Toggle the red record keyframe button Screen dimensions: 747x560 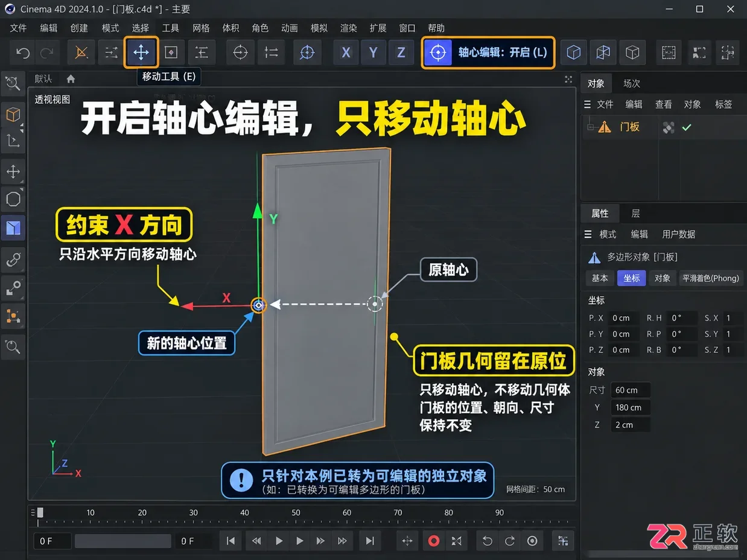tap(433, 541)
